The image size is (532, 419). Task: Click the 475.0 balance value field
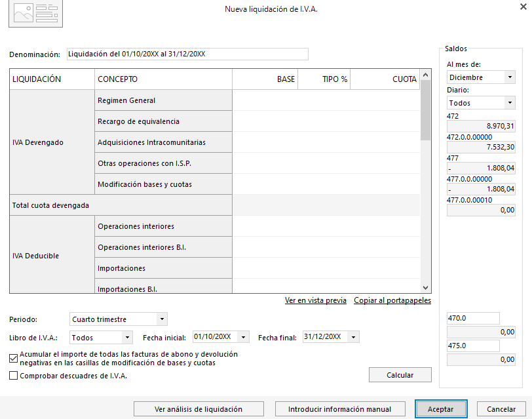pos(481,359)
